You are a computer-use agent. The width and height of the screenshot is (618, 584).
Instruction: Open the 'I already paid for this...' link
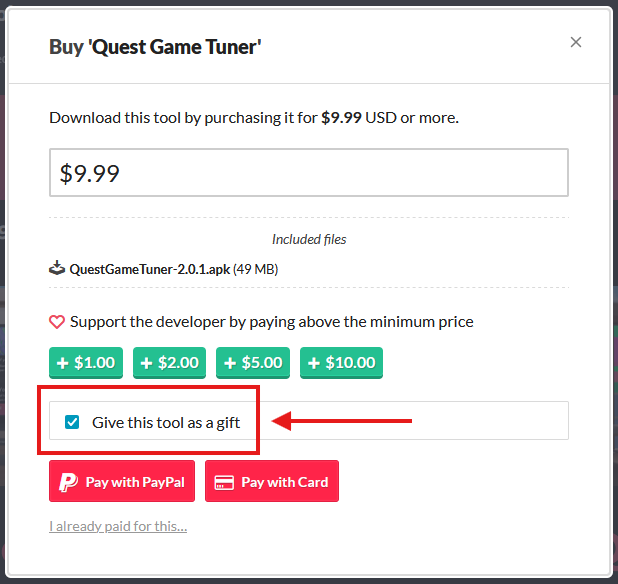coord(118,527)
